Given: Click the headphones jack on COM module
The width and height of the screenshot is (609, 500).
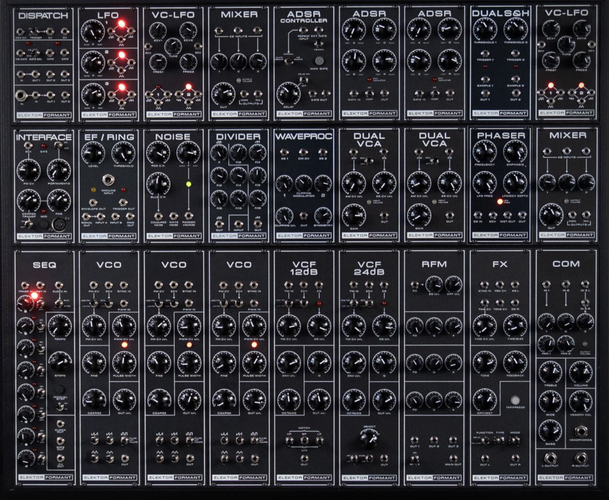Looking at the screenshot, I should (x=581, y=431).
